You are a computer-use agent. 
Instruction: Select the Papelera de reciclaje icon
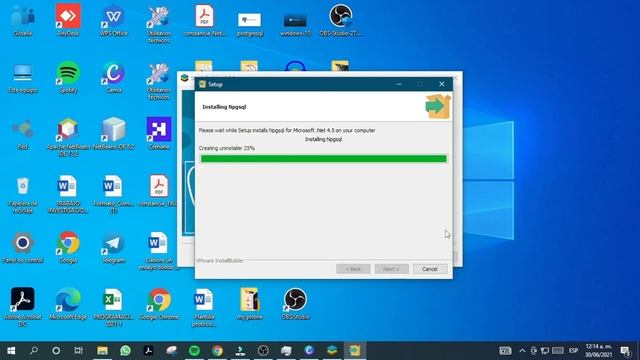click(x=23, y=195)
